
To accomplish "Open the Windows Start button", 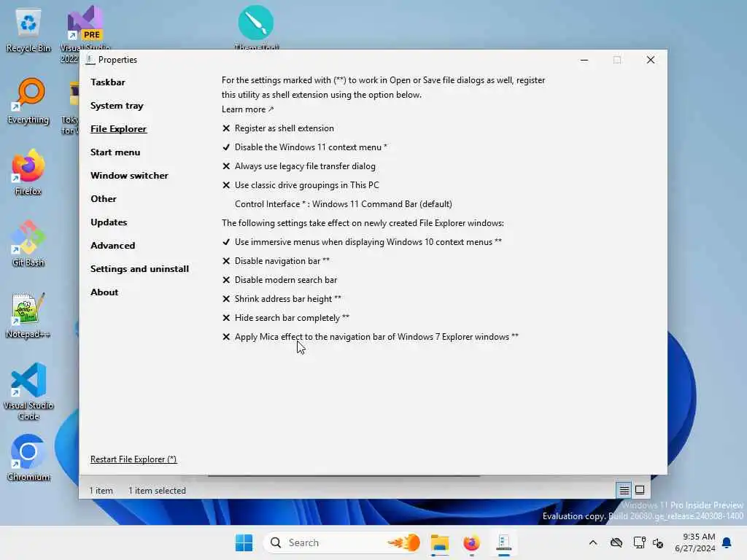I will (244, 542).
